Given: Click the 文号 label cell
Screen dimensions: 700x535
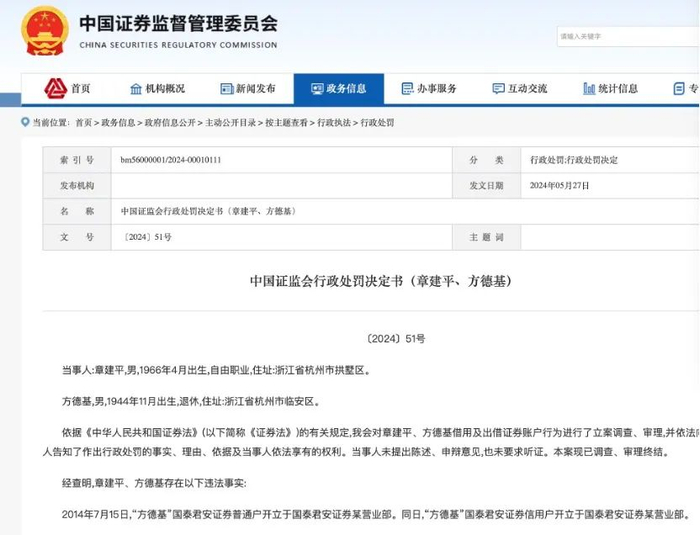Looking at the screenshot, I should pyautogui.click(x=77, y=237).
